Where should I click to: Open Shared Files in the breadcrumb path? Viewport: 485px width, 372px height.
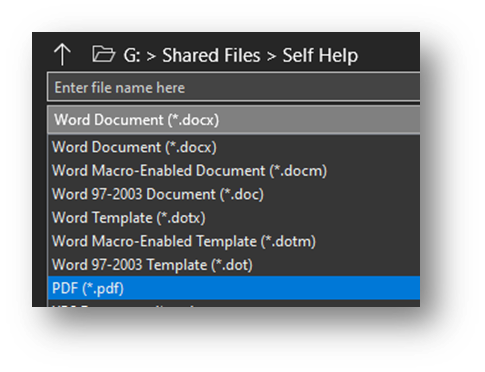click(x=211, y=55)
